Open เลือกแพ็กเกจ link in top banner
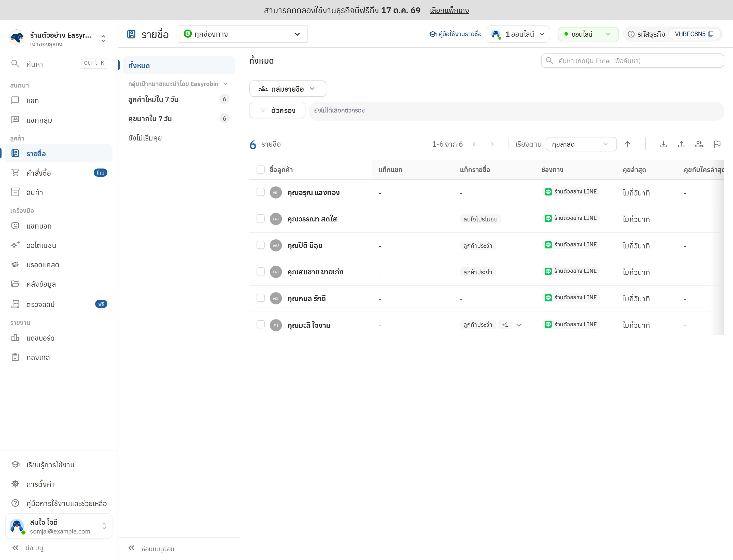 click(449, 10)
